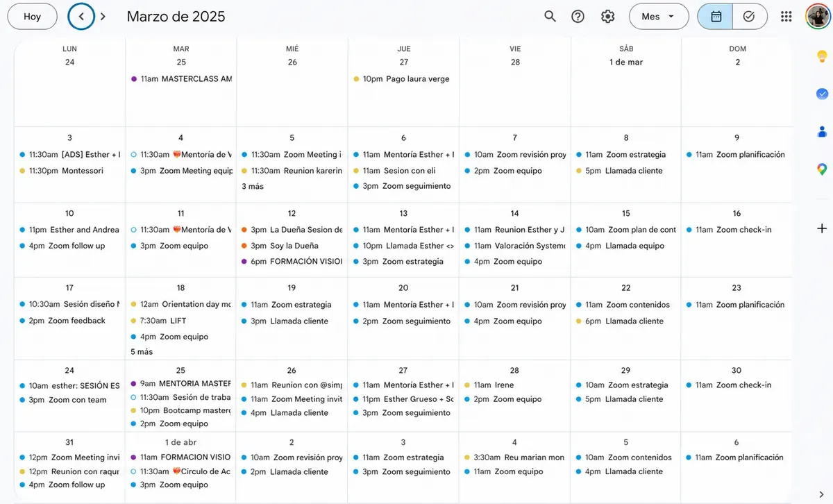Screen dimensions: 833x504
Task: Open 'Sesión diseño' event at 10:30am
Action: pos(70,305)
